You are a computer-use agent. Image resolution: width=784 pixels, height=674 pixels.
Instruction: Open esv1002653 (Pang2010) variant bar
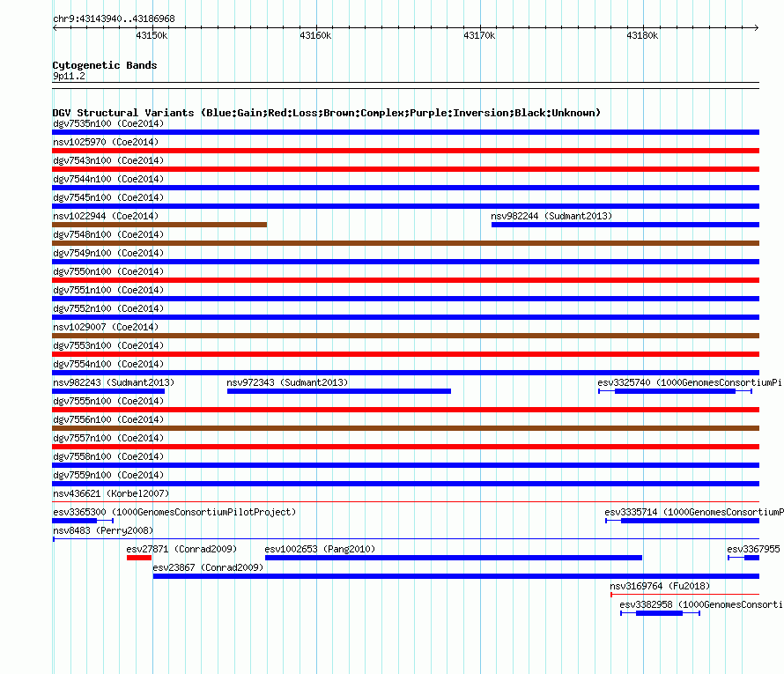pos(454,558)
